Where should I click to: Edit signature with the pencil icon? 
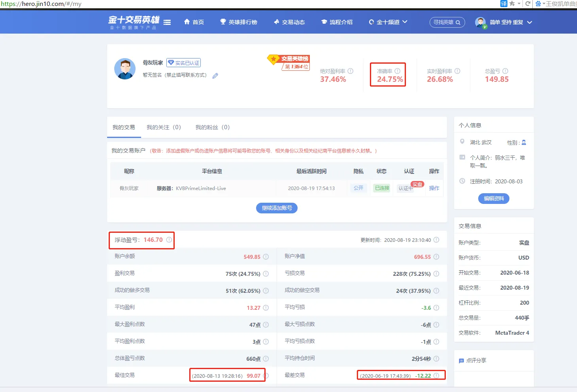coord(215,75)
